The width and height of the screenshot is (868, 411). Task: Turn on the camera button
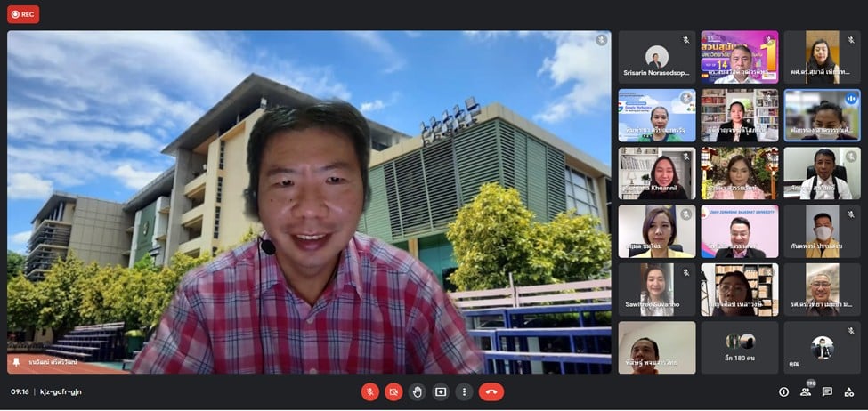coord(393,391)
